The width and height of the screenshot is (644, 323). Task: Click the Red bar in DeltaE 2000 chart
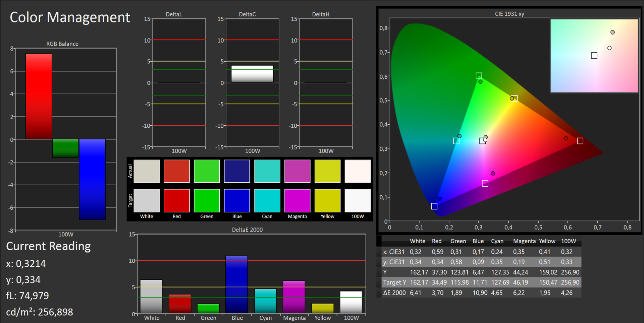tap(180, 304)
